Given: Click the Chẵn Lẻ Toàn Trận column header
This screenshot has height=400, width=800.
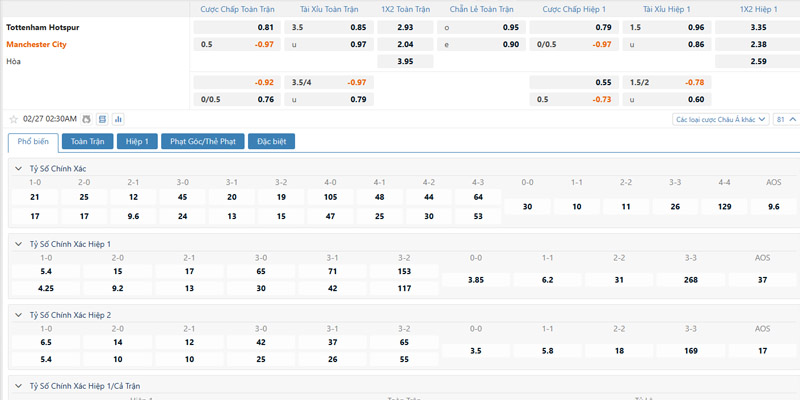Looking at the screenshot, I should 482,9.
